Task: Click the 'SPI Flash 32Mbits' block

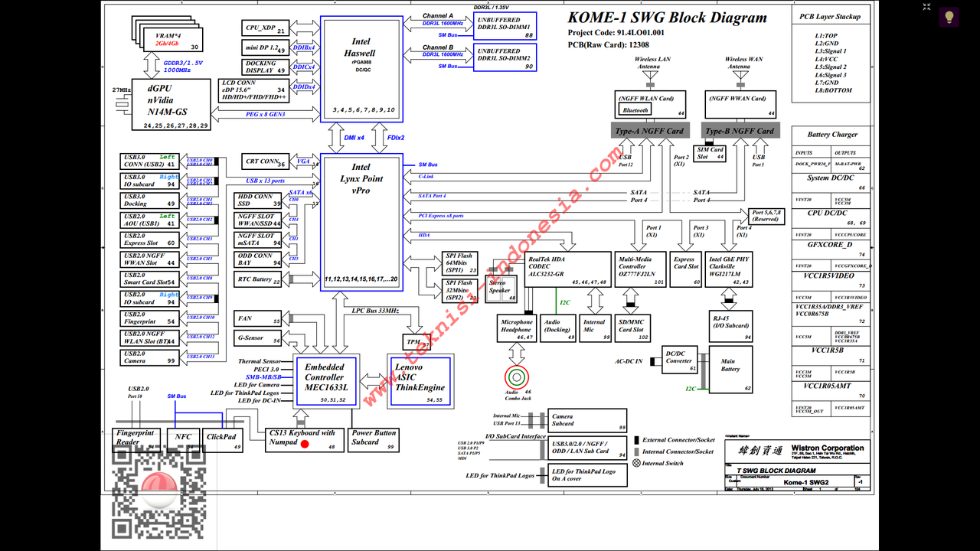Action: click(x=460, y=291)
